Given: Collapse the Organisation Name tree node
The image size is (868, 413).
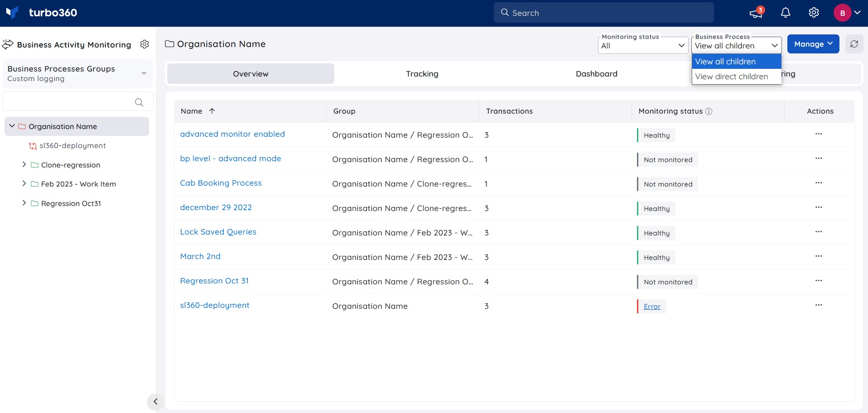Looking at the screenshot, I should coord(12,126).
